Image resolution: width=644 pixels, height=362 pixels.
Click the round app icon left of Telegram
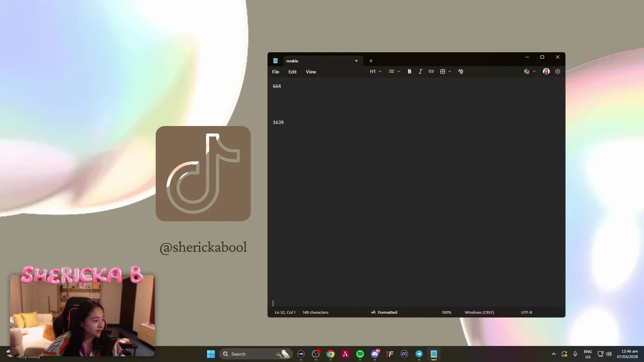(405, 354)
